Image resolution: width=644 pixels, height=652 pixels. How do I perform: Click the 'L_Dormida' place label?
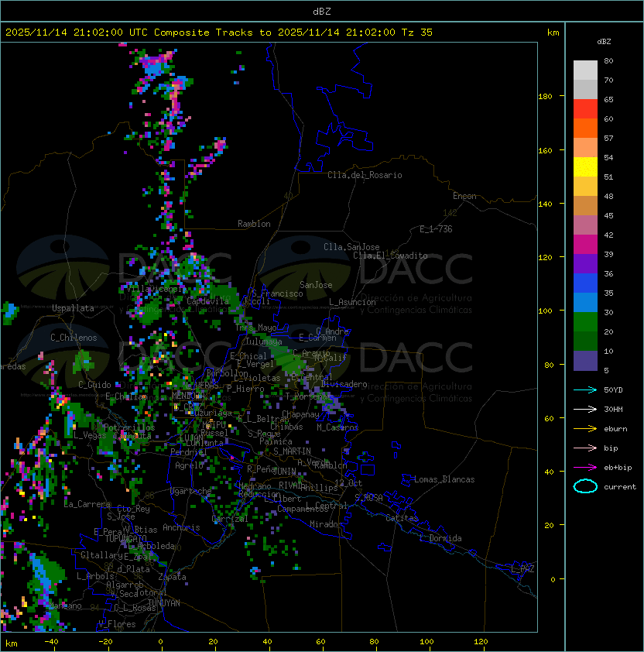[440, 538]
